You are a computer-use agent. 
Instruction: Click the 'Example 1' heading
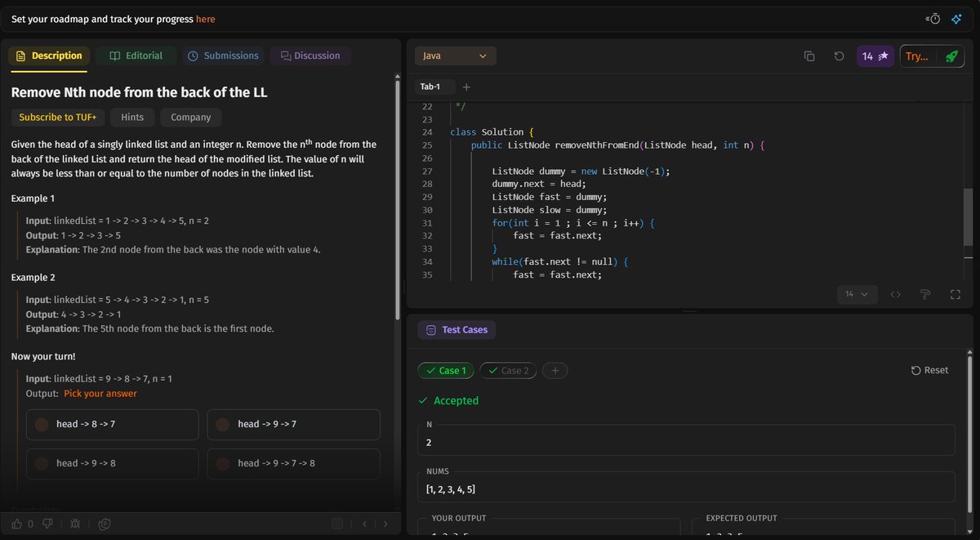33,199
